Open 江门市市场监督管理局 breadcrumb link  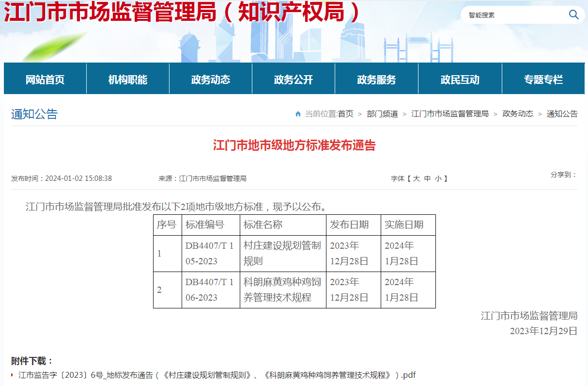point(450,114)
